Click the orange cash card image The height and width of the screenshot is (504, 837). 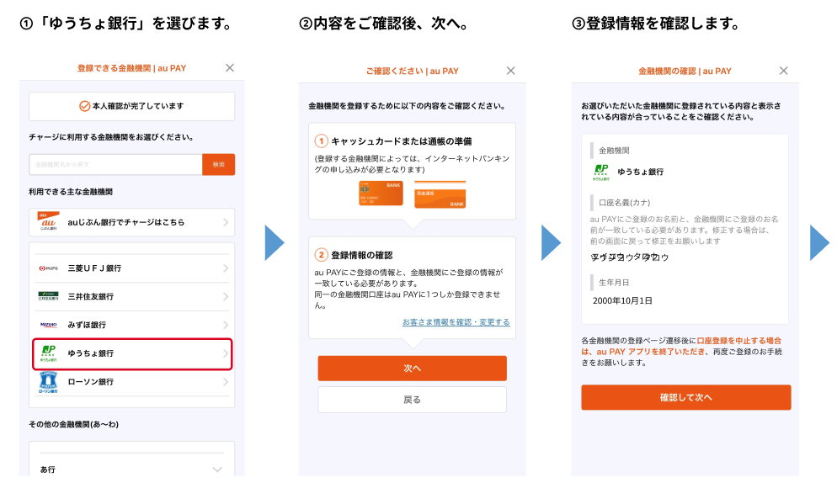coord(381,194)
